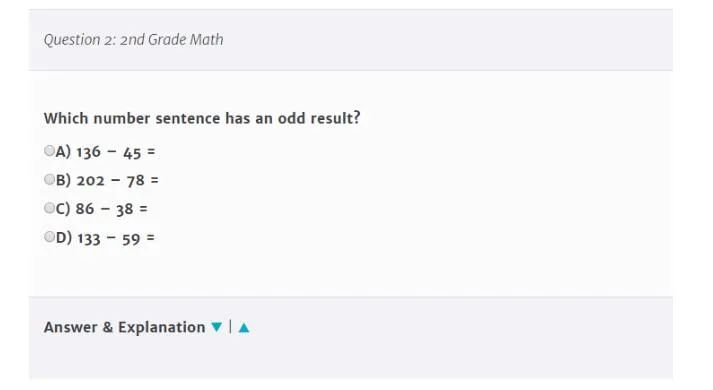Choose radio option C
Viewport: 713px width, 390px height.
[x=50, y=208]
